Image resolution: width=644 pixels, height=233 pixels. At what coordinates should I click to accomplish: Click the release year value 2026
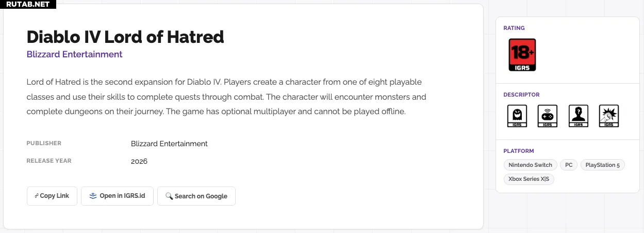point(139,161)
